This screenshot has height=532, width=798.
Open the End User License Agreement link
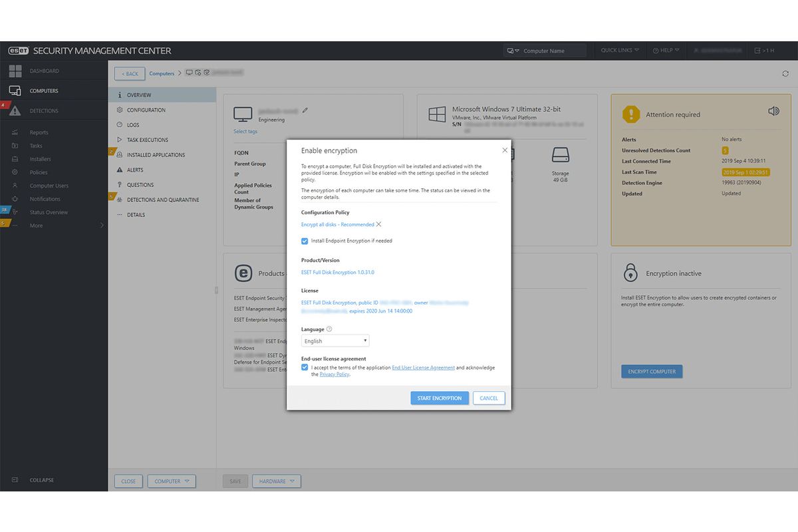click(424, 368)
